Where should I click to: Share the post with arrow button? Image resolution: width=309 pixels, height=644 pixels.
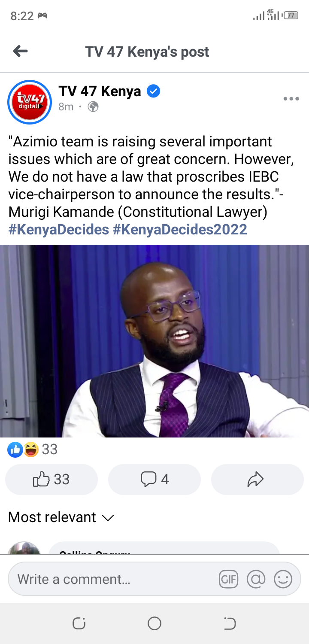[x=257, y=479]
